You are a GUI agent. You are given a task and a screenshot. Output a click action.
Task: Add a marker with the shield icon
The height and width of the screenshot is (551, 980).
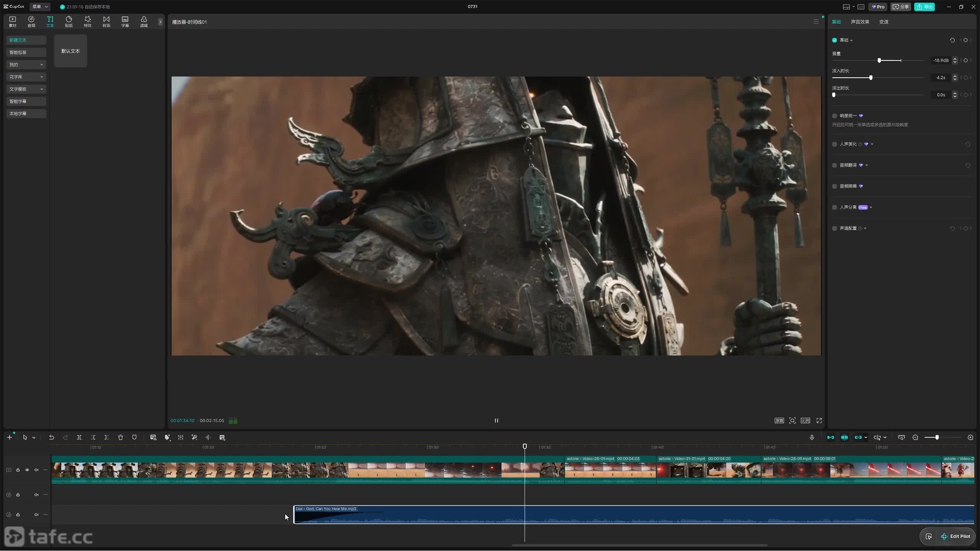coord(134,437)
